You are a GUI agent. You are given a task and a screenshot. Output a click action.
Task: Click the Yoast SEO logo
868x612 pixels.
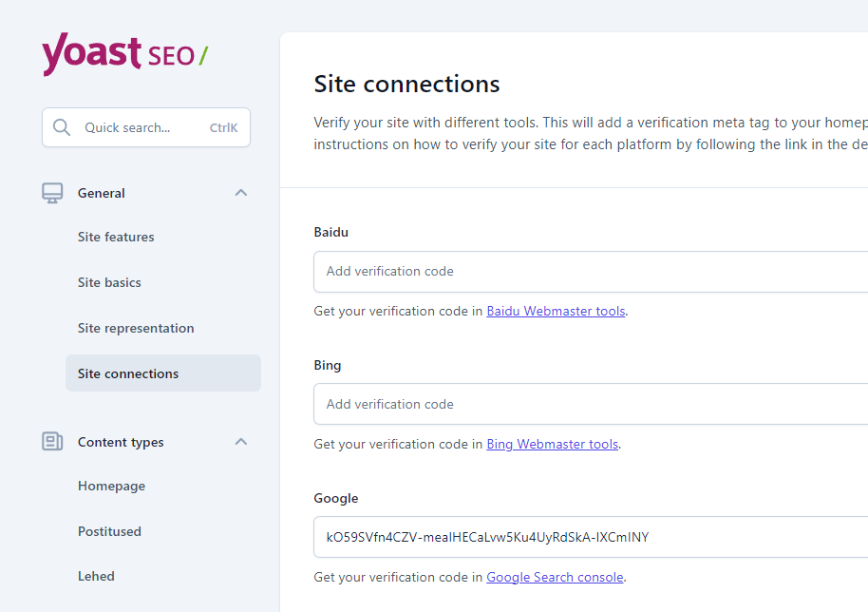[x=125, y=54]
